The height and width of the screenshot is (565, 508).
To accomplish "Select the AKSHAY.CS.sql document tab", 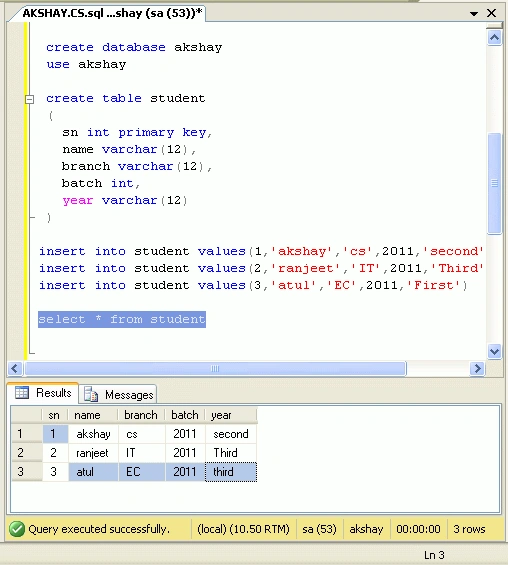I will click(x=112, y=13).
